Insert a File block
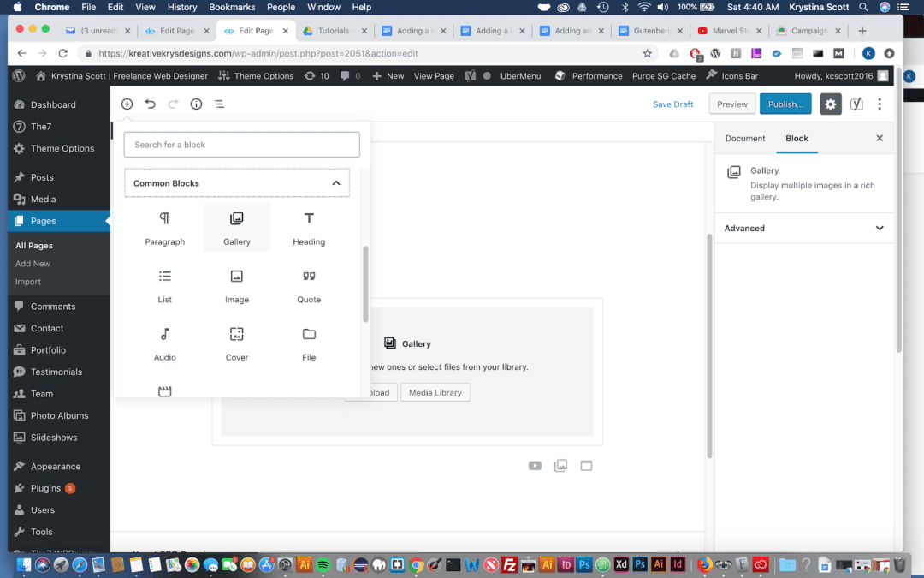Image resolution: width=924 pixels, height=578 pixels. pos(309,344)
